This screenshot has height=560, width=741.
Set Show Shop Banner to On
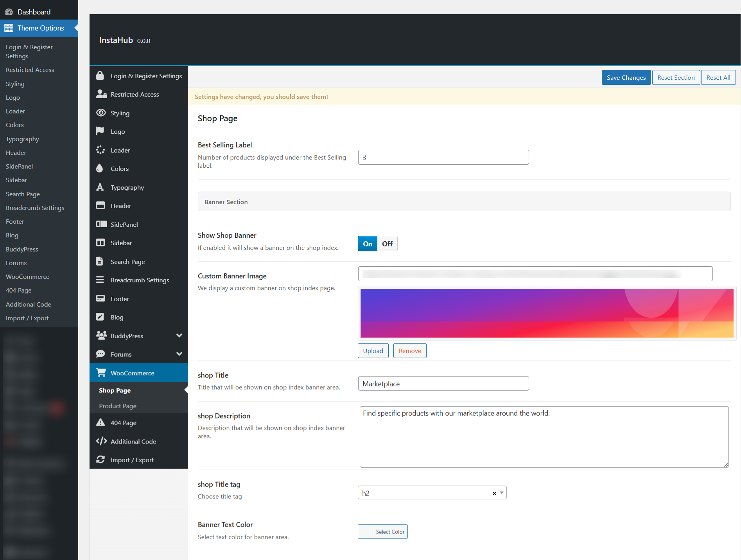click(x=368, y=244)
